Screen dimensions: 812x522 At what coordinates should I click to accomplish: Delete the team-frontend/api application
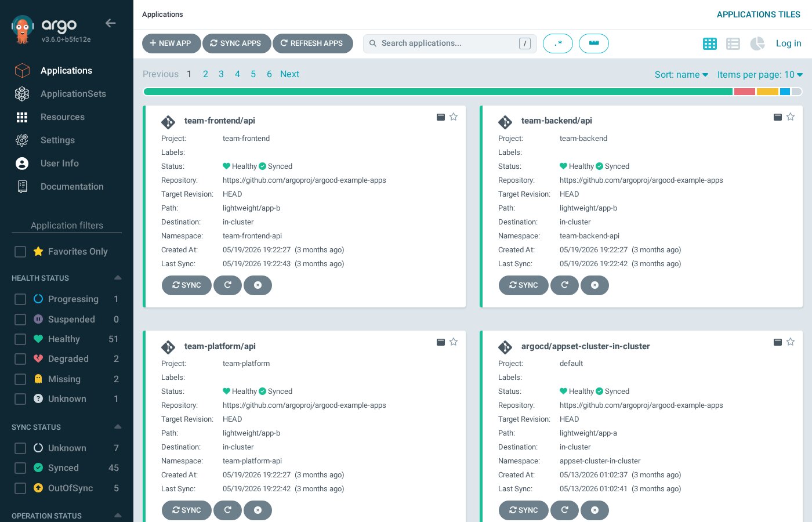click(258, 285)
